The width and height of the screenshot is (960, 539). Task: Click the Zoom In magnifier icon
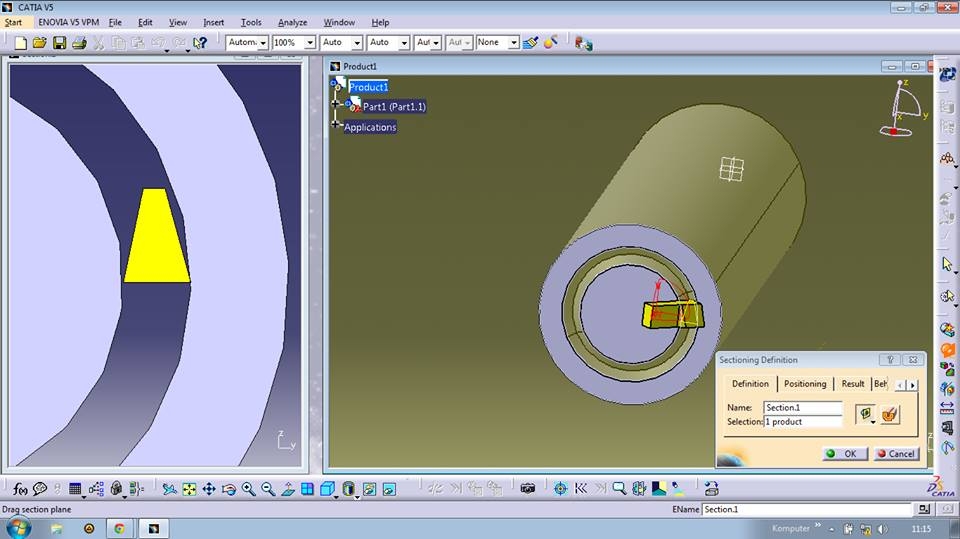coord(248,489)
